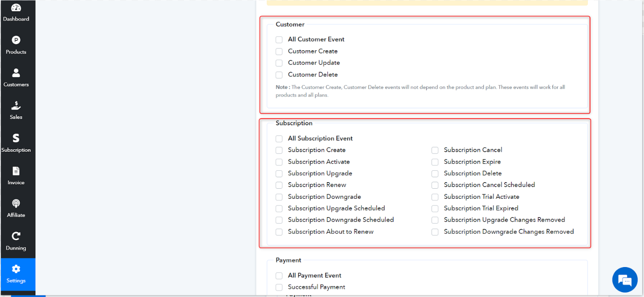Enable the Customer Update checkbox
644x297 pixels.
pyautogui.click(x=279, y=63)
